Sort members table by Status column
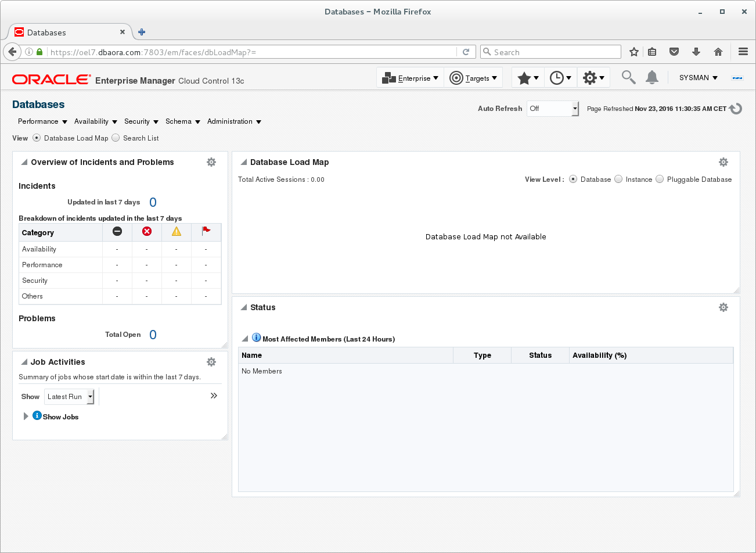 [540, 355]
